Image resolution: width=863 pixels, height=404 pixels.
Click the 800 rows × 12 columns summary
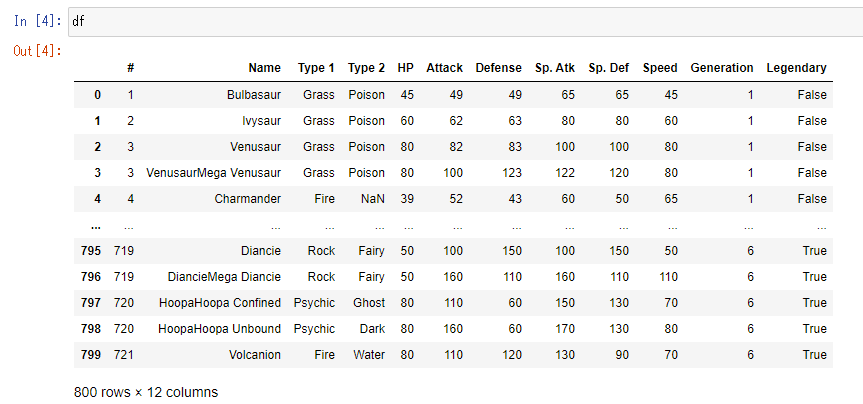[146, 391]
